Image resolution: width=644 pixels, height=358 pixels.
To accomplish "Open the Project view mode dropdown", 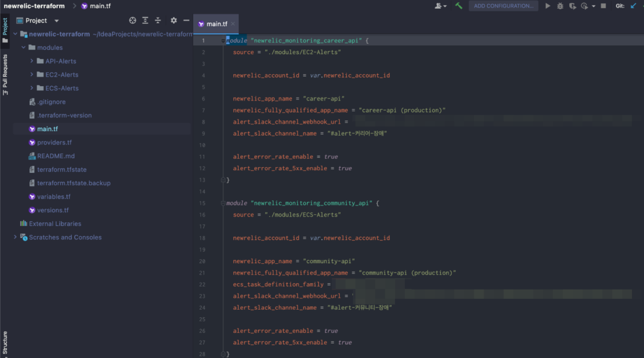I will point(57,21).
